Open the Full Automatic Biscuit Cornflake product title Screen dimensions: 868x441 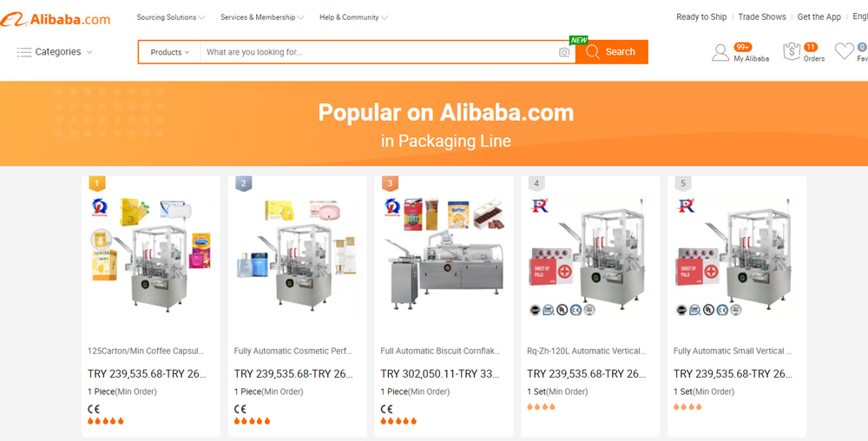[x=440, y=351]
